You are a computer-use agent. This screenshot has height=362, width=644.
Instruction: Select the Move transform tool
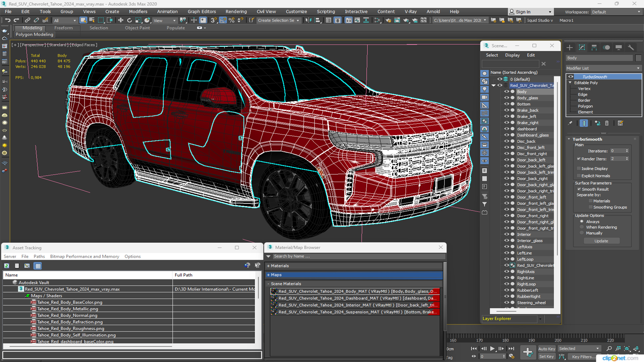pos(121,20)
